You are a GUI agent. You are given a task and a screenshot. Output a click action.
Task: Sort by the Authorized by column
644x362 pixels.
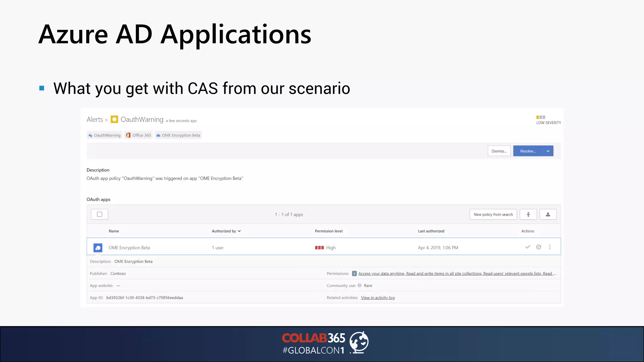click(x=226, y=231)
